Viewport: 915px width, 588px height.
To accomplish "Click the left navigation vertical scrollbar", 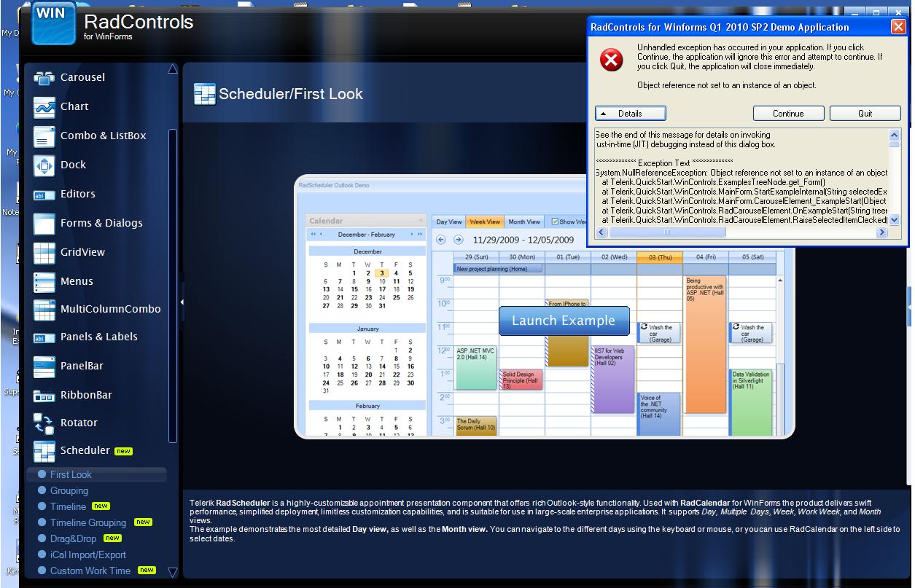I will [x=173, y=286].
